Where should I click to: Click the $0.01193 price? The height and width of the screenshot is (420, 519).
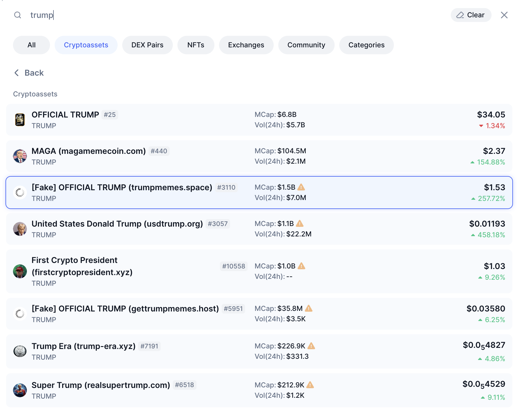[487, 224]
